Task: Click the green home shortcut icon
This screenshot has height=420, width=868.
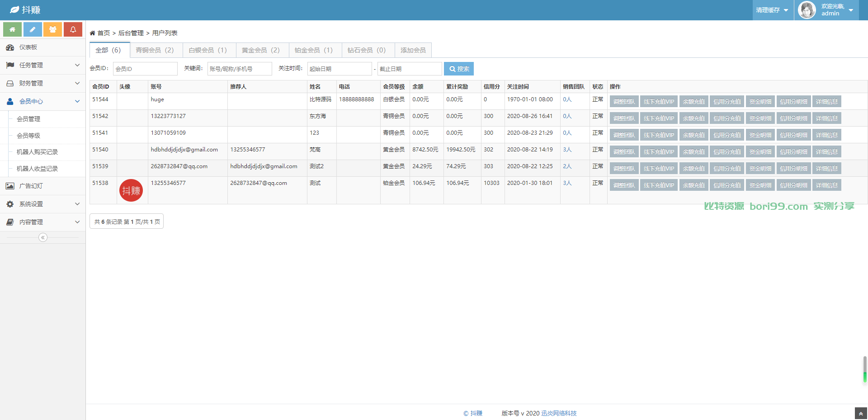Action: tap(13, 29)
